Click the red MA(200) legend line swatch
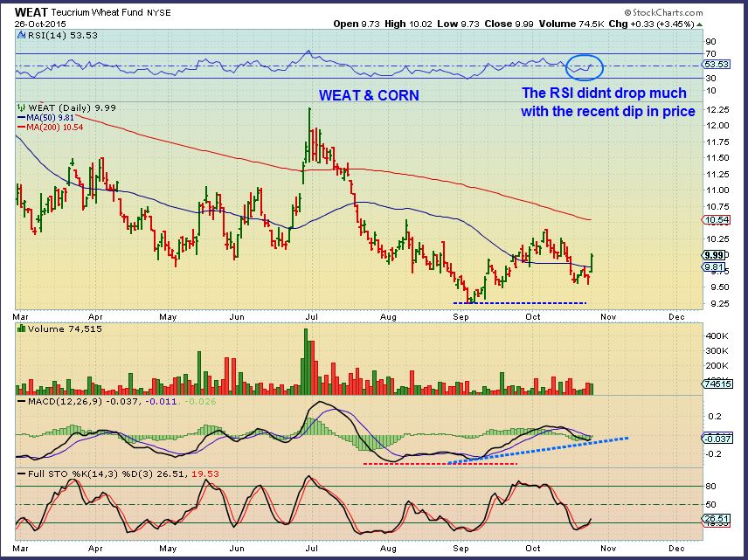This screenshot has width=748, height=560. pyautogui.click(x=22, y=128)
